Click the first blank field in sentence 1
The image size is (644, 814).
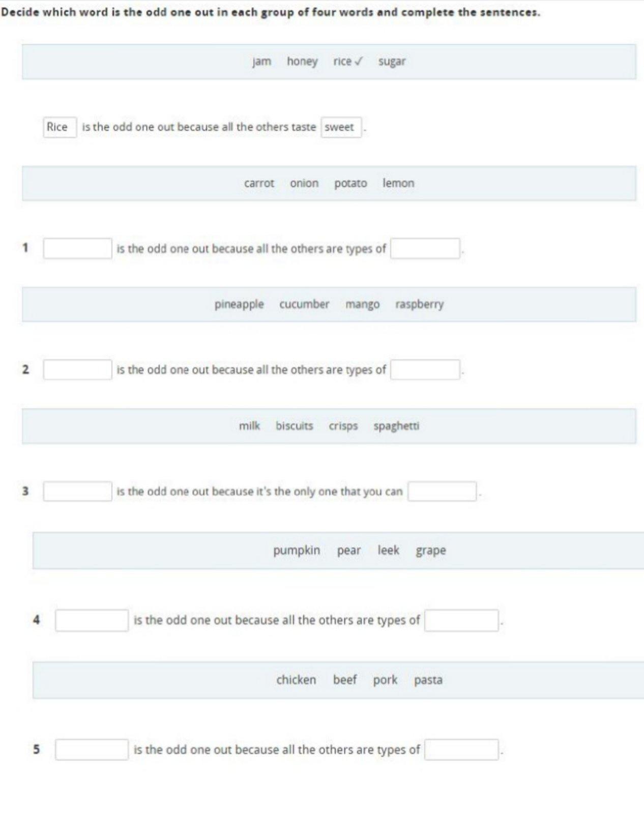[x=77, y=248]
